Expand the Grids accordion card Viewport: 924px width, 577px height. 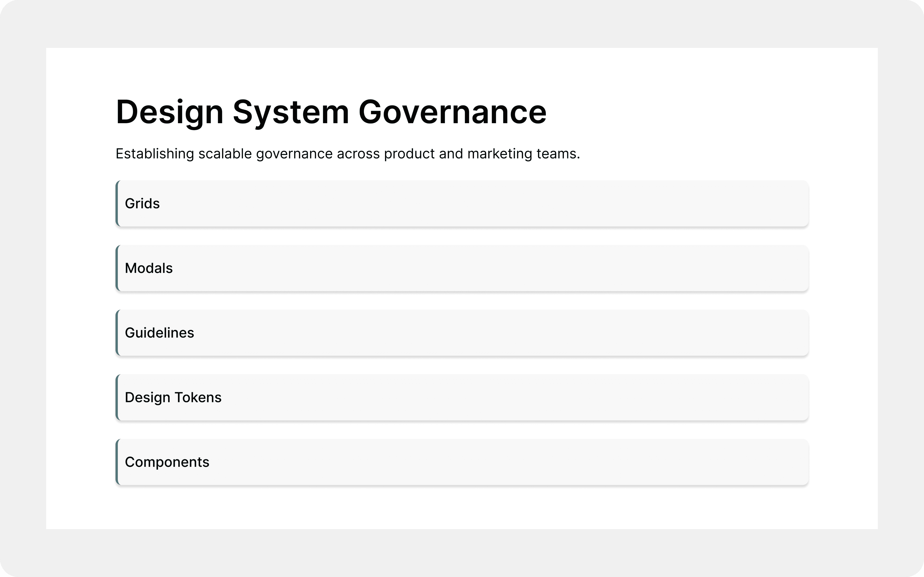click(x=462, y=203)
